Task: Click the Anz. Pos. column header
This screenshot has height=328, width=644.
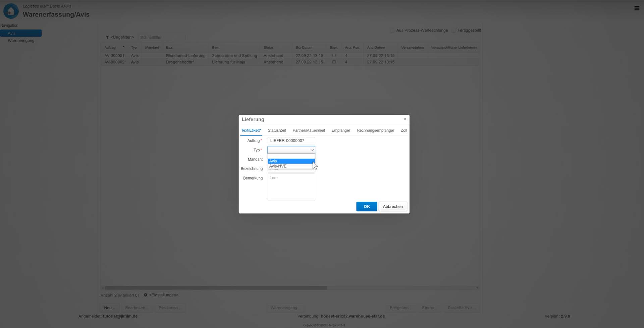Action: click(x=352, y=48)
